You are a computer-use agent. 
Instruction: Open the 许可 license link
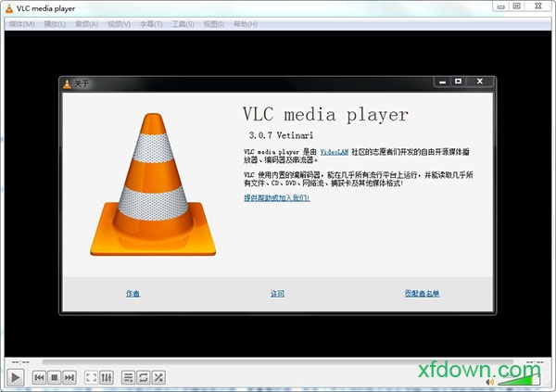coord(277,294)
